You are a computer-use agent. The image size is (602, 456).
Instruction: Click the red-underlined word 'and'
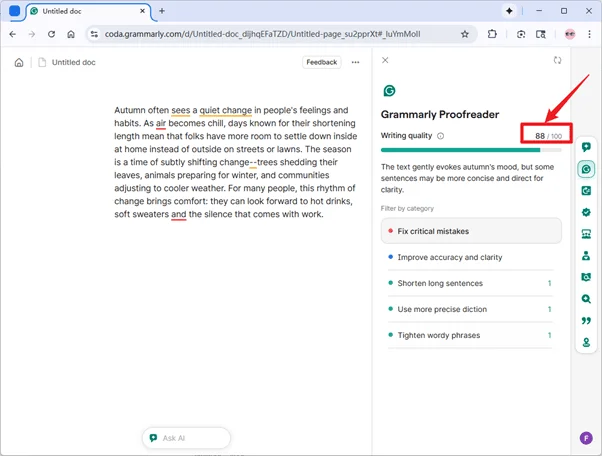[179, 214]
